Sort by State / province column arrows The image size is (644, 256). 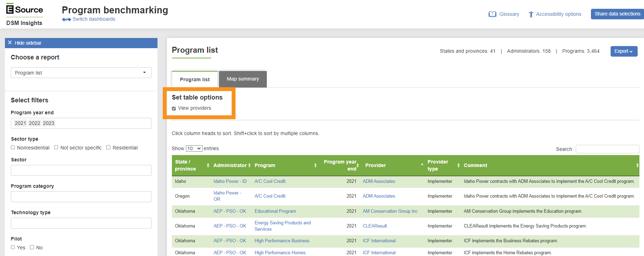[208, 165]
